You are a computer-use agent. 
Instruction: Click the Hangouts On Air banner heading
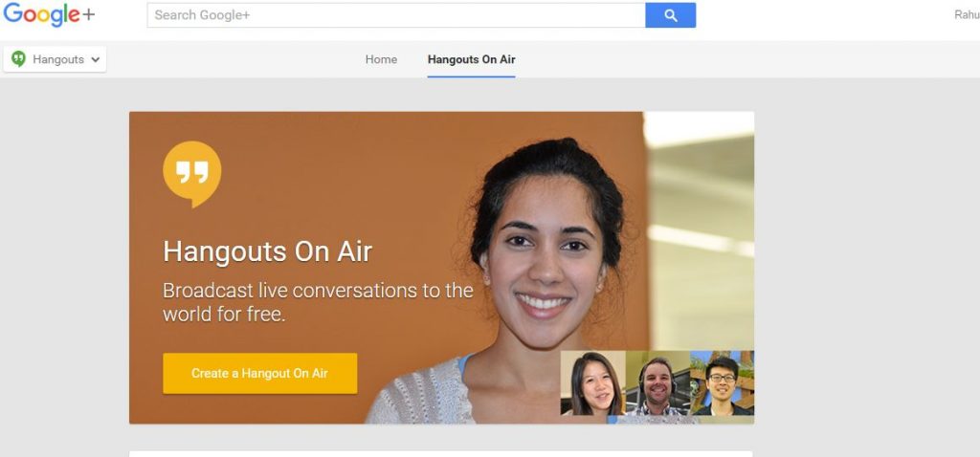coord(268,251)
